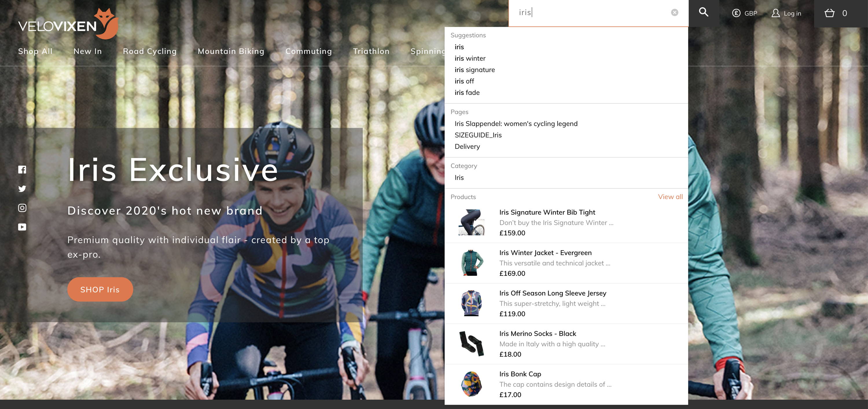Click the £159.00 price
868x409 pixels.
[512, 233]
